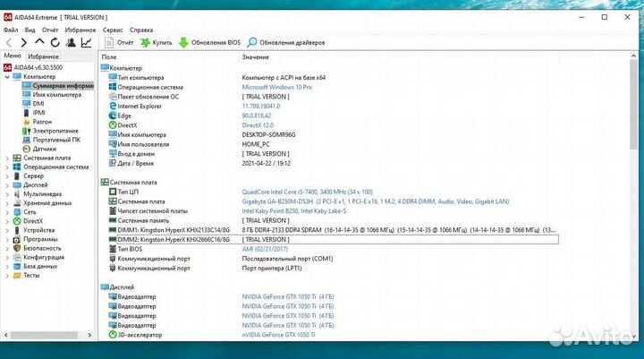Collapse the Компьютер tree node
Screen dimensions: 644x359
(x=8, y=77)
